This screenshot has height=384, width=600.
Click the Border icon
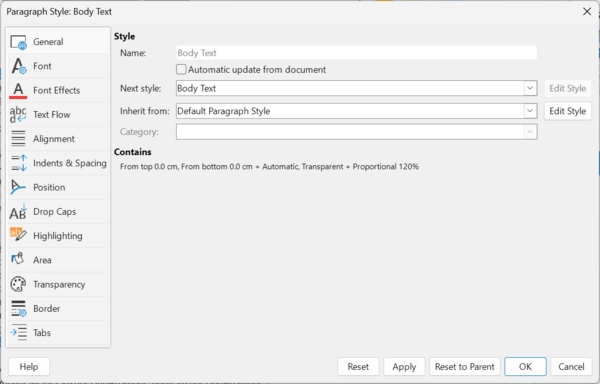tap(18, 308)
